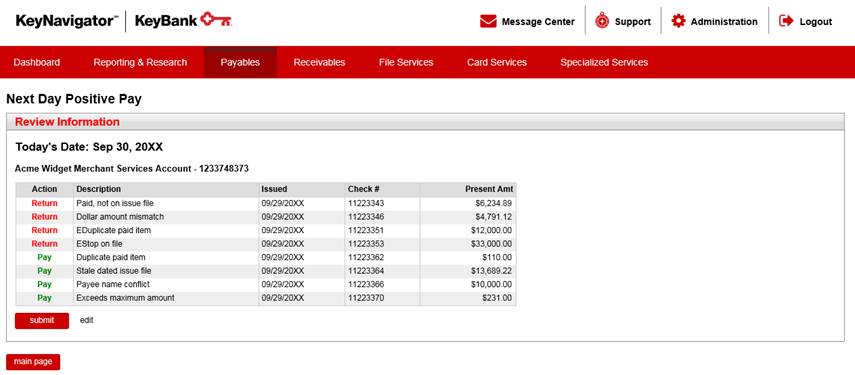Click the red submit button
The image size is (855, 375).
[42, 320]
